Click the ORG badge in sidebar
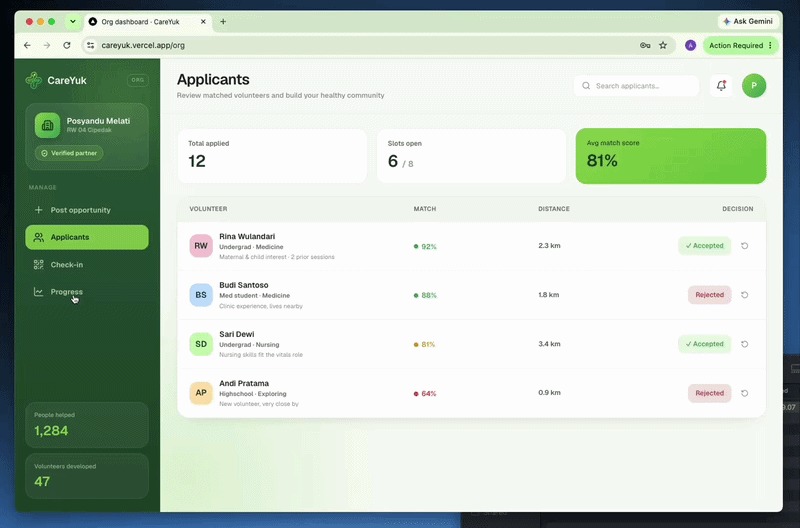The height and width of the screenshot is (528, 800). [x=138, y=80]
